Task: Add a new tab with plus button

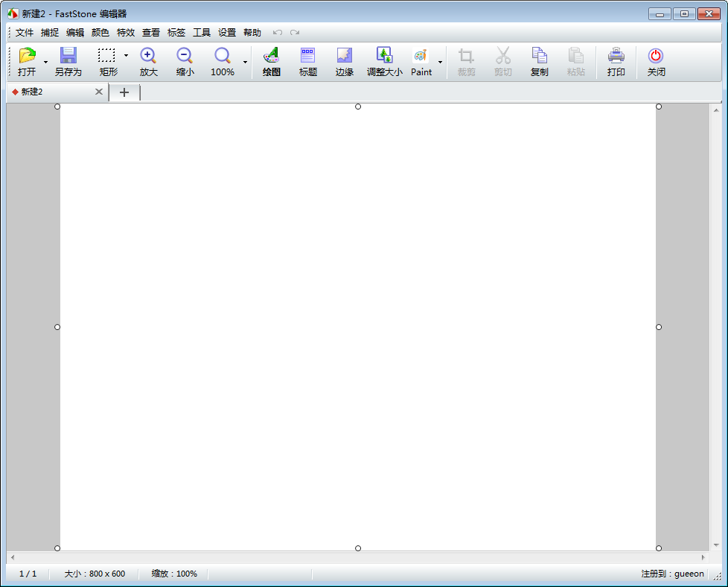Action: pos(124,92)
